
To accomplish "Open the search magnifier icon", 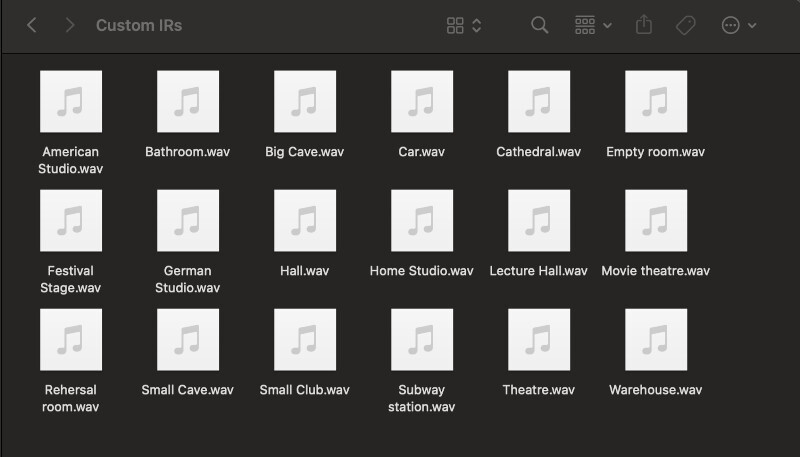I will (539, 25).
